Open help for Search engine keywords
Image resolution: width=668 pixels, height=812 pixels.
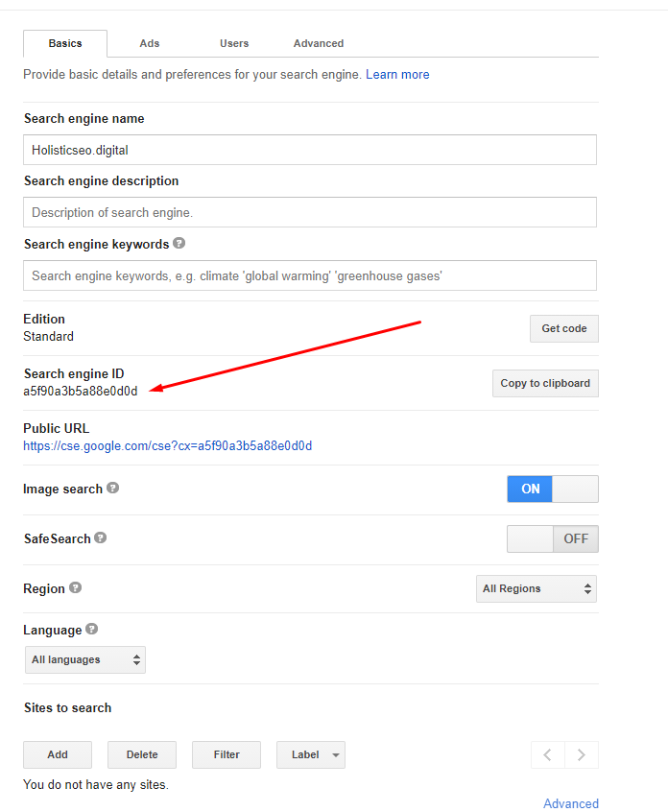(x=179, y=243)
